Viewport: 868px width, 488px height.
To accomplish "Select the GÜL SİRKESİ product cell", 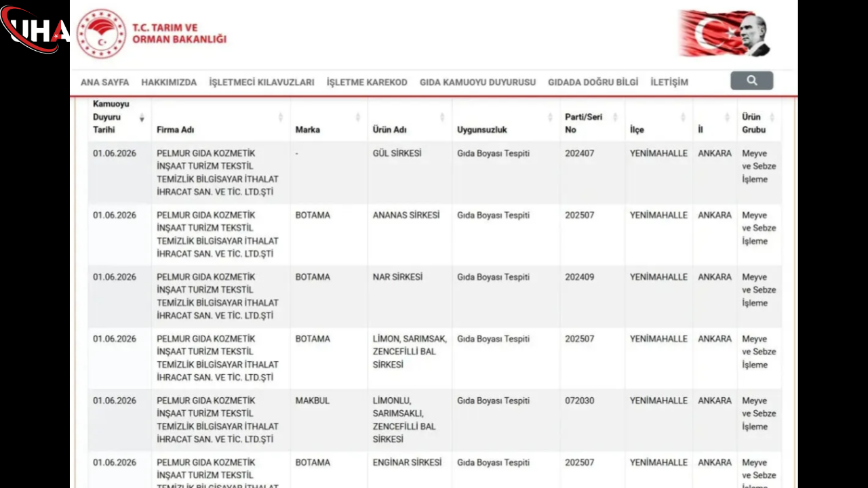I will tap(397, 153).
